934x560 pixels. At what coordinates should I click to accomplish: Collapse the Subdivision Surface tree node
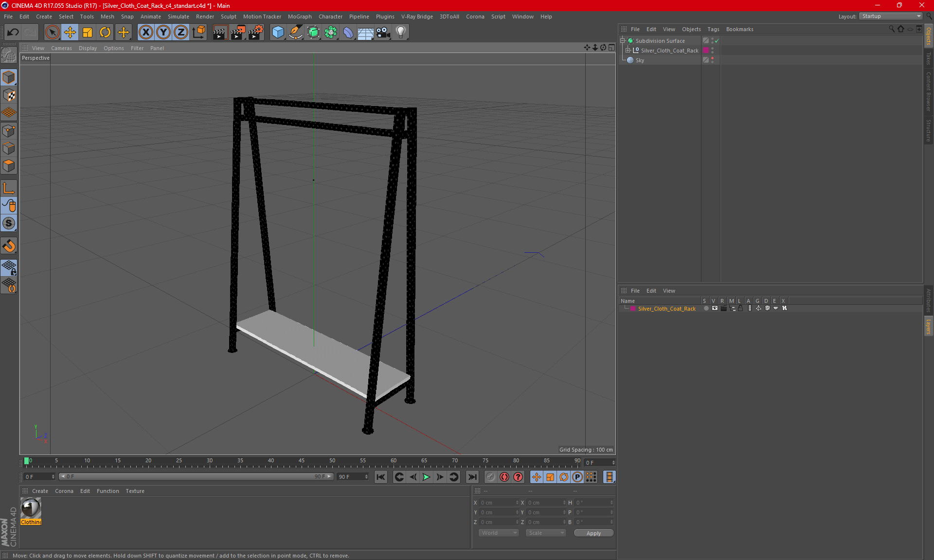(x=622, y=41)
